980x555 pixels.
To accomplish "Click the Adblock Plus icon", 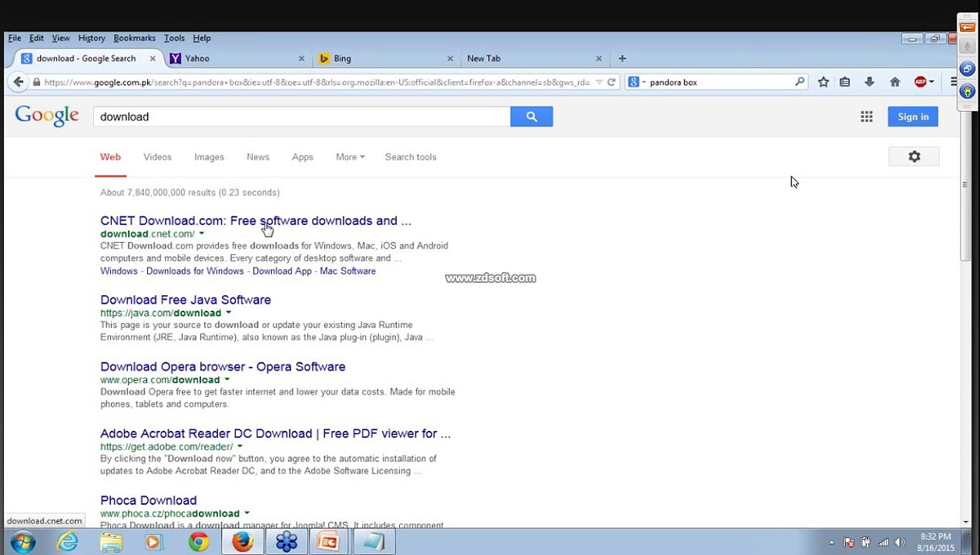I will click(921, 82).
